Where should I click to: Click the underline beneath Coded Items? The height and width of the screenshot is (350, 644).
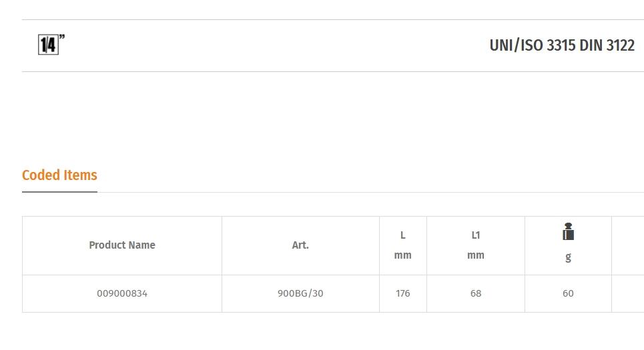(x=59, y=192)
